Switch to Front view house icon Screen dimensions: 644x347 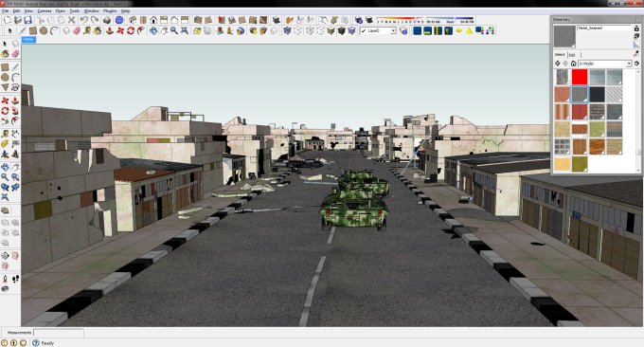[x=153, y=20]
